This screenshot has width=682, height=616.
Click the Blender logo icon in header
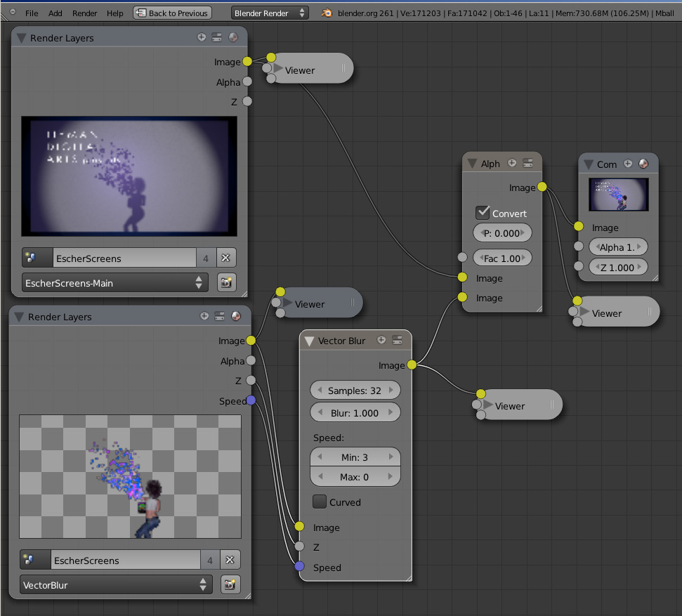coord(326,13)
